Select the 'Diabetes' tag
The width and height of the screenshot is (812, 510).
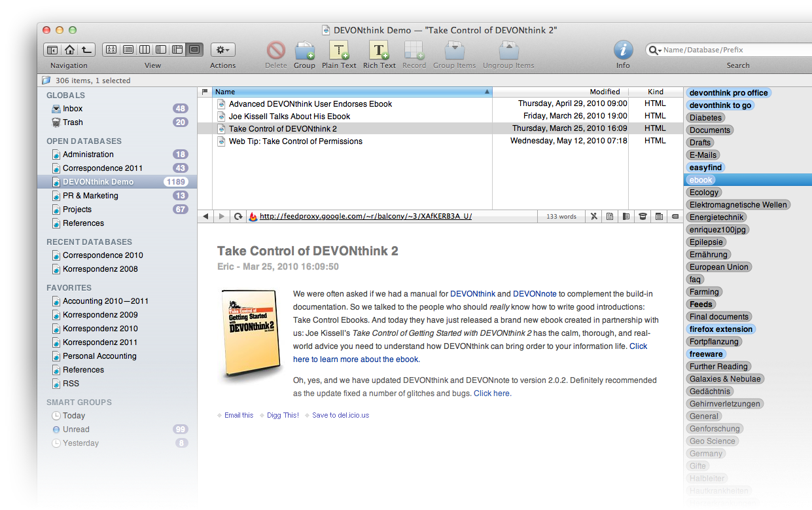pos(706,118)
